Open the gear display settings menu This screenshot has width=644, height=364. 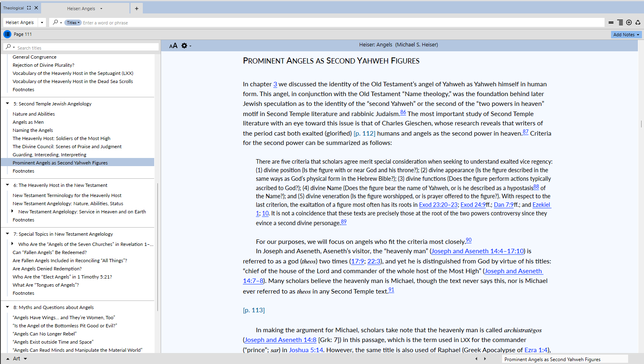pyautogui.click(x=184, y=46)
